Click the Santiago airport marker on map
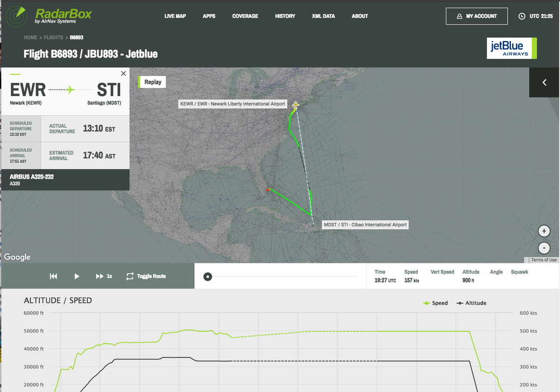Viewport: 560px width, 392px height. tap(313, 224)
